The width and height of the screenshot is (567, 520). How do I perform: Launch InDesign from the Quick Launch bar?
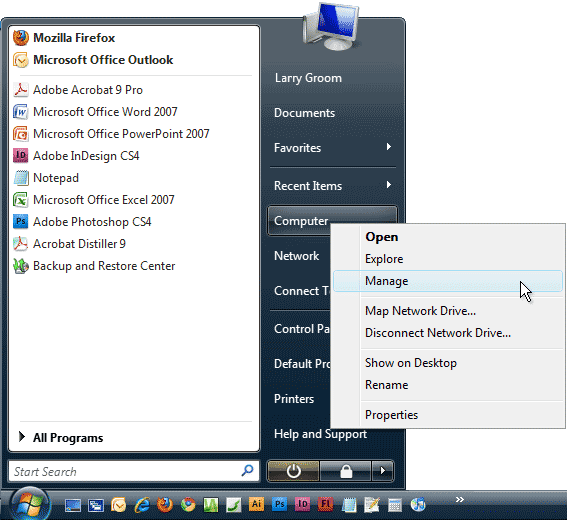tap(302, 504)
